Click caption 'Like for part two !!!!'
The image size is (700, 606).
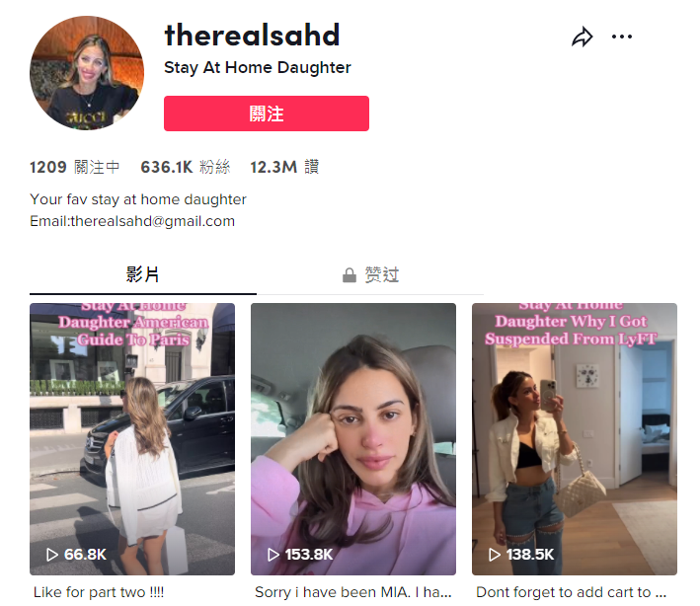[99, 592]
